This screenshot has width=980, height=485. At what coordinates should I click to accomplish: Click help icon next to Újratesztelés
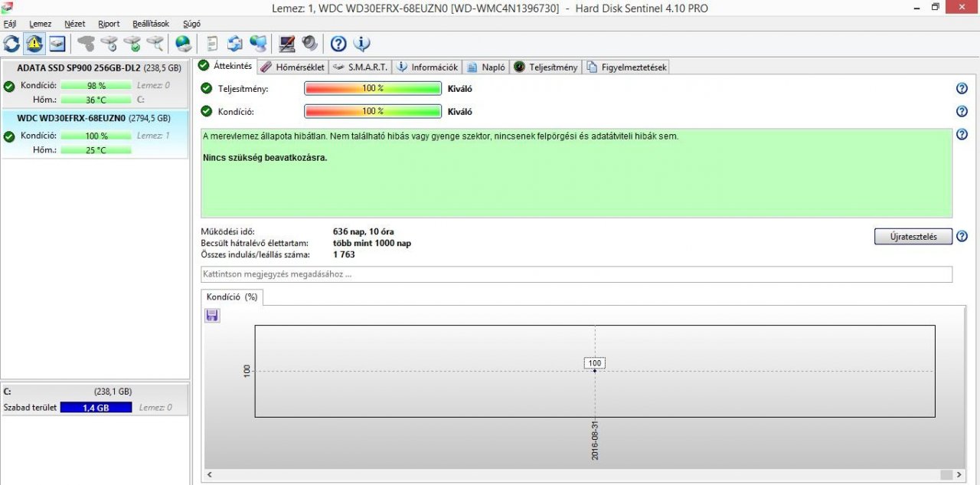[x=962, y=236]
